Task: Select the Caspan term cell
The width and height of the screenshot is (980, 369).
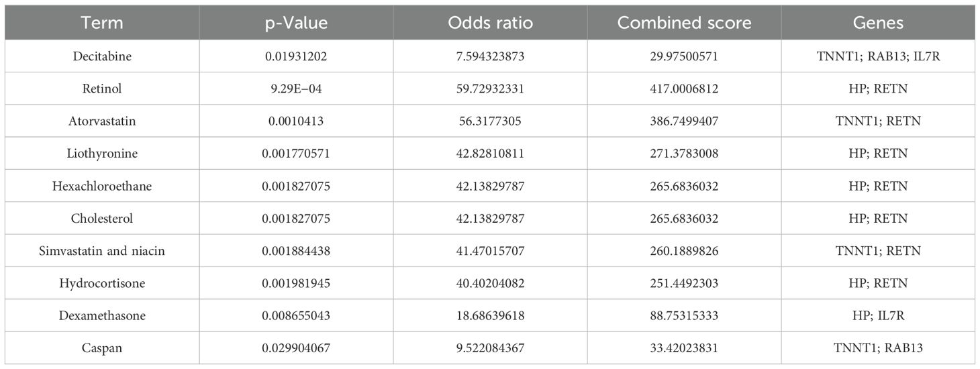Action: [102, 348]
